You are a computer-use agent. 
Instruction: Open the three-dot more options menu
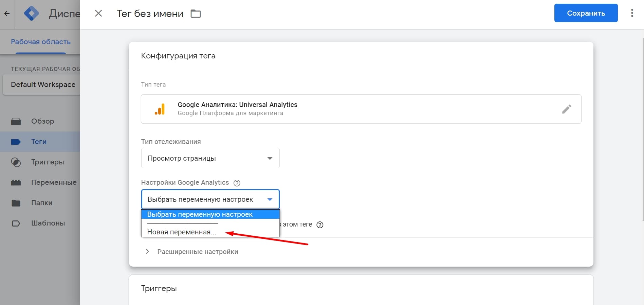coord(632,13)
